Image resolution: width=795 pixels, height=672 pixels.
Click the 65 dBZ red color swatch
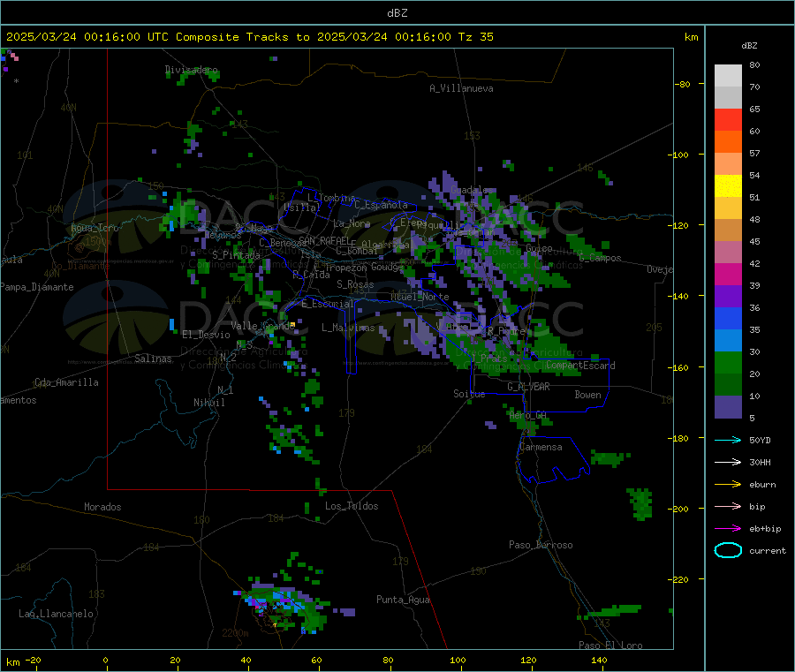tap(728, 119)
